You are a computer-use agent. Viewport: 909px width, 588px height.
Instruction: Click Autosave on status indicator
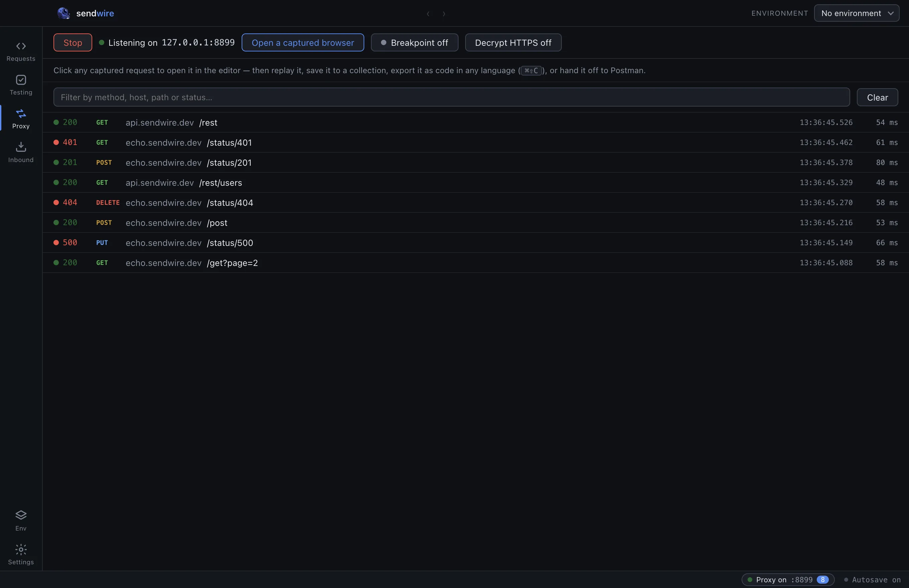coord(872,580)
